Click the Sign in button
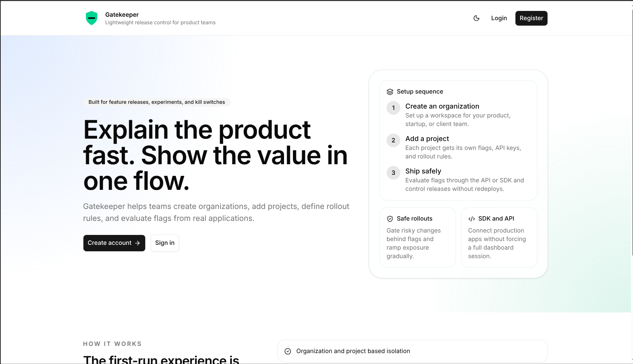Screen dimensions: 633x364 point(165,243)
